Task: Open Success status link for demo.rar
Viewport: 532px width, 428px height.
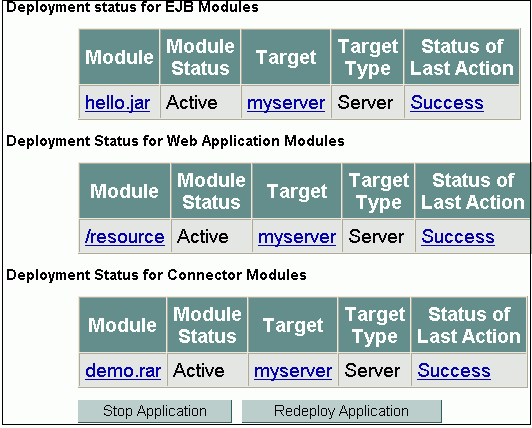Action: (454, 370)
